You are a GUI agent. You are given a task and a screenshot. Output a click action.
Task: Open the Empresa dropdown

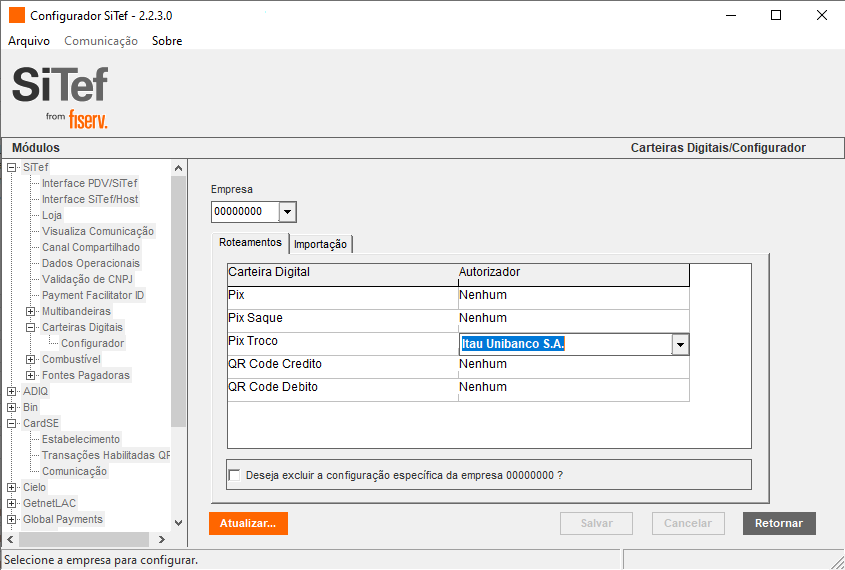point(287,212)
